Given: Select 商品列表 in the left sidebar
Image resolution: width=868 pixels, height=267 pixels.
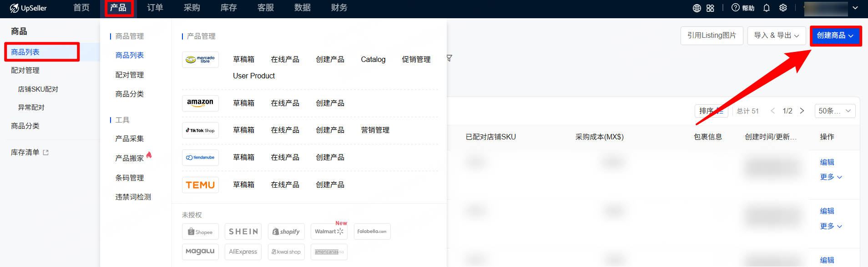Looking at the screenshot, I should [x=25, y=52].
